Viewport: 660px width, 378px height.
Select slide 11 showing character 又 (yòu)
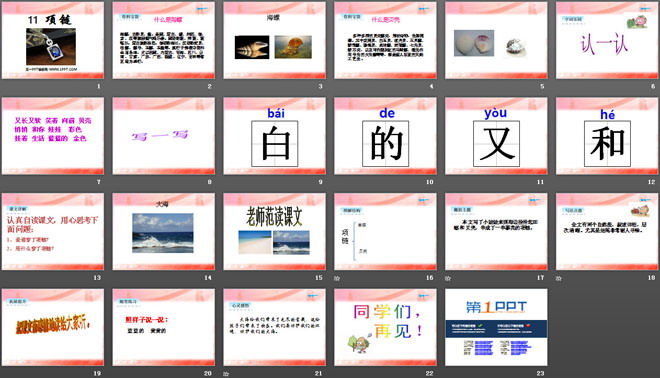(496, 136)
